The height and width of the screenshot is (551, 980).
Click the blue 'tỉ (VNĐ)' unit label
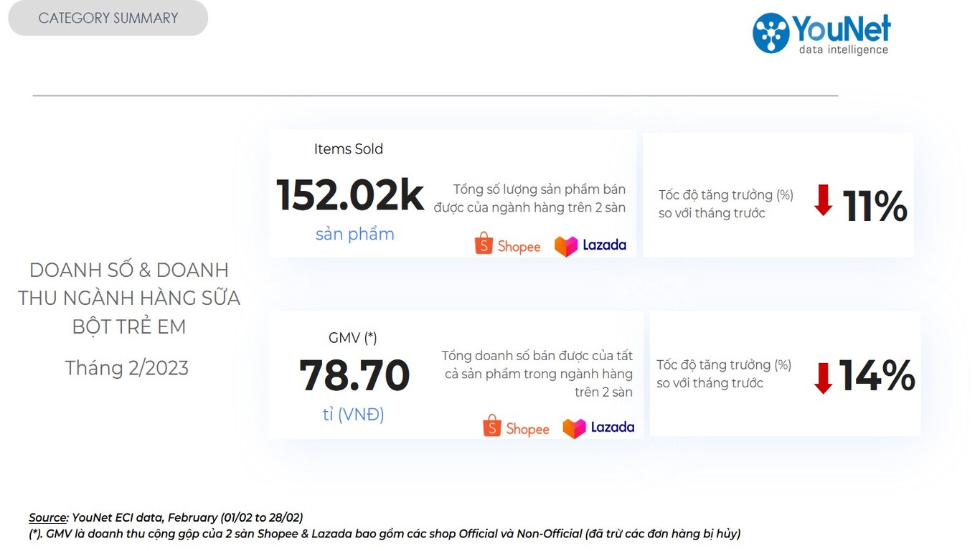coord(353,415)
